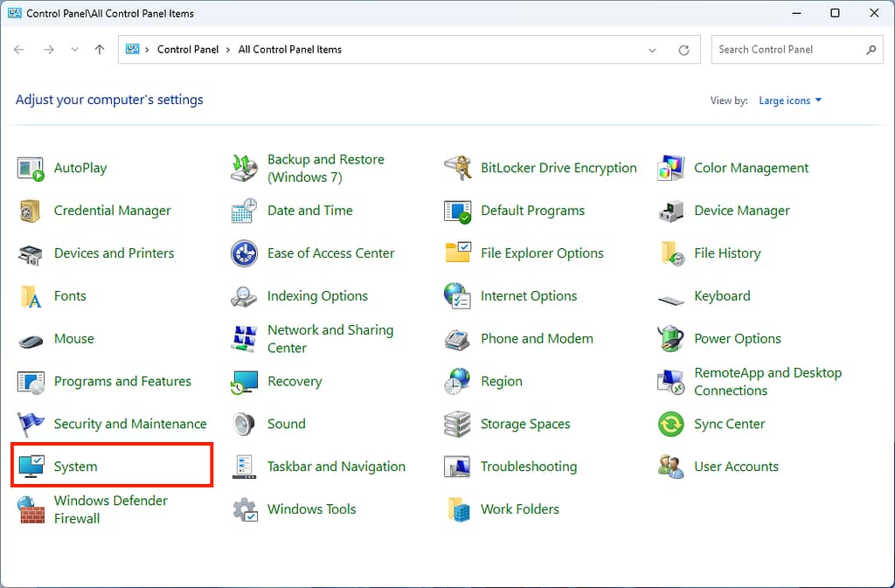Open the Windows Defender Firewall settings
This screenshot has height=588, width=895.
112,508
